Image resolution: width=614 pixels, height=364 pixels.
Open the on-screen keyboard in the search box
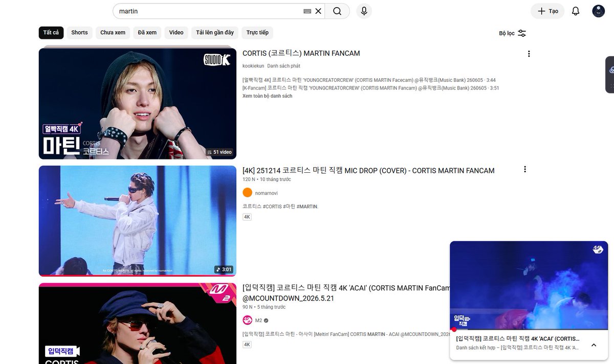pos(307,11)
